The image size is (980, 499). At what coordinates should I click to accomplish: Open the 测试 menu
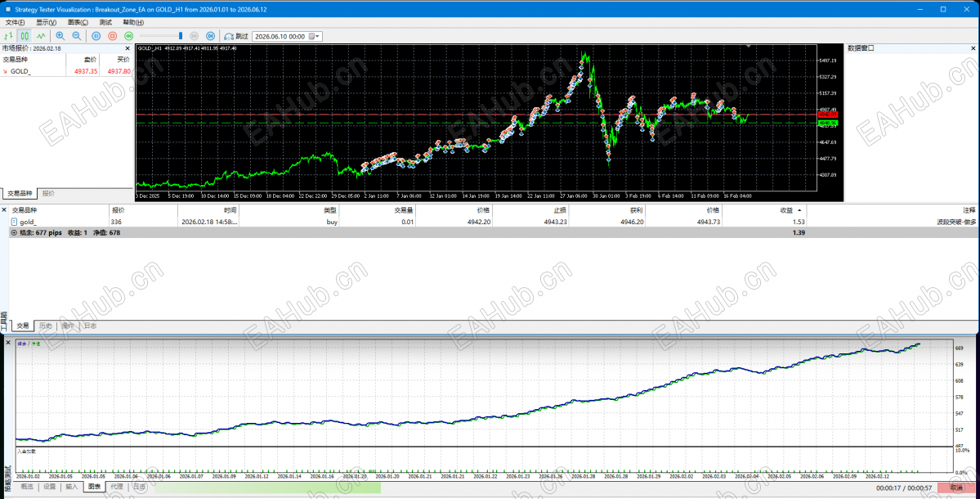(x=105, y=23)
